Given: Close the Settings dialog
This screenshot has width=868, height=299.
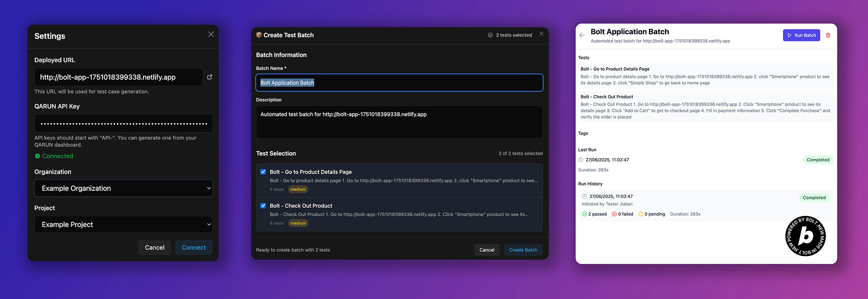Looking at the screenshot, I should click(211, 34).
